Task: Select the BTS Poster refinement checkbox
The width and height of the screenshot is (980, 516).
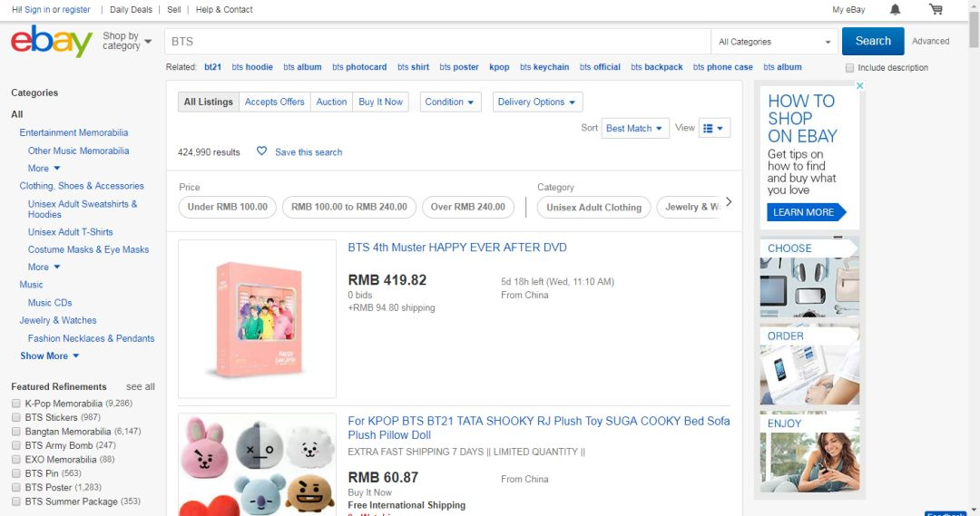Action: pos(16,488)
